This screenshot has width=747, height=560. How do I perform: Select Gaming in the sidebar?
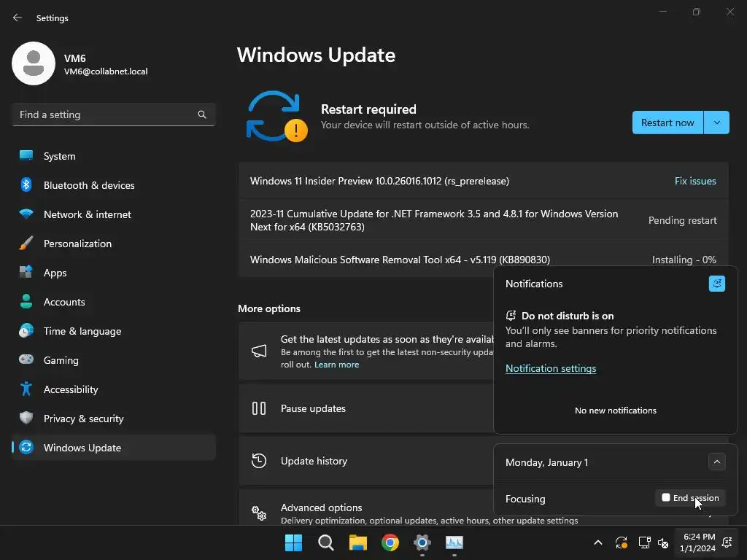point(113,360)
